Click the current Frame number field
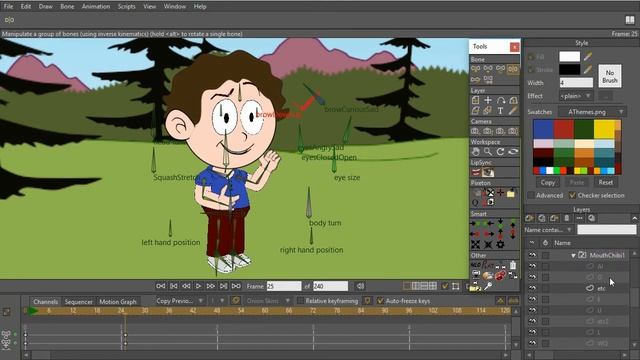The height and width of the screenshot is (360, 640). coord(284,286)
